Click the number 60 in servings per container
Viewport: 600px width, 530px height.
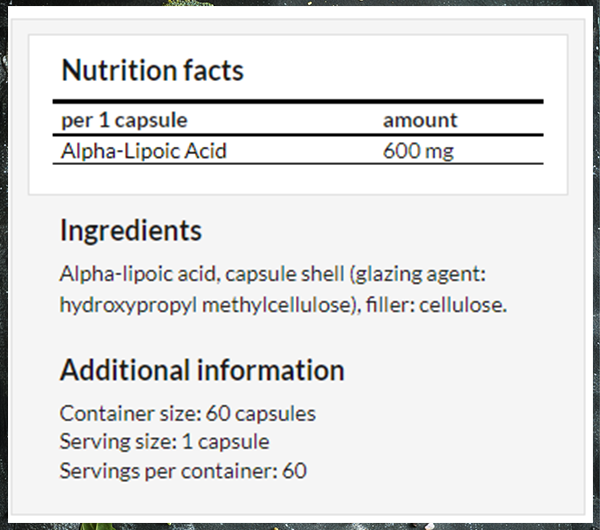294,471
